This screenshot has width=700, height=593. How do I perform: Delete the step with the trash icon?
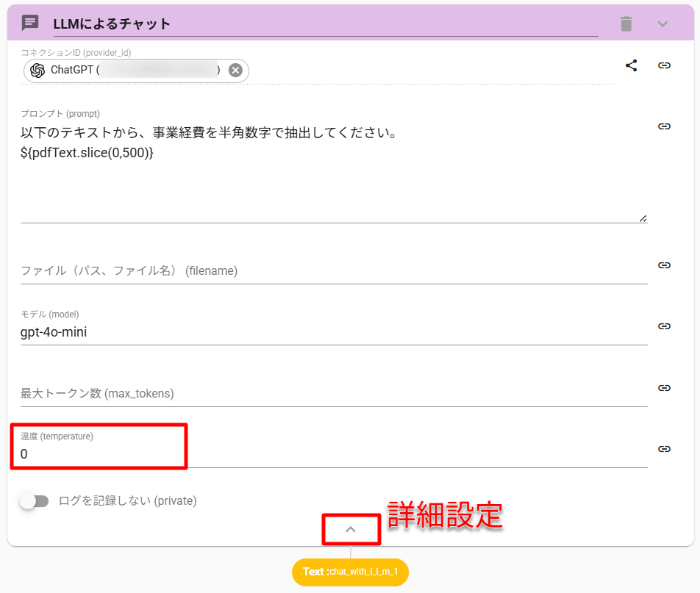pyautogui.click(x=626, y=24)
